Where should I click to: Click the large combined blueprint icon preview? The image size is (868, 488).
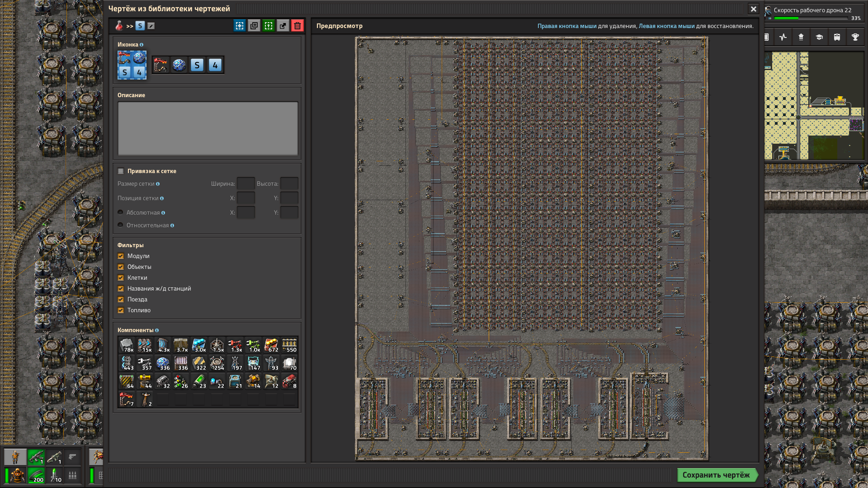click(x=132, y=65)
